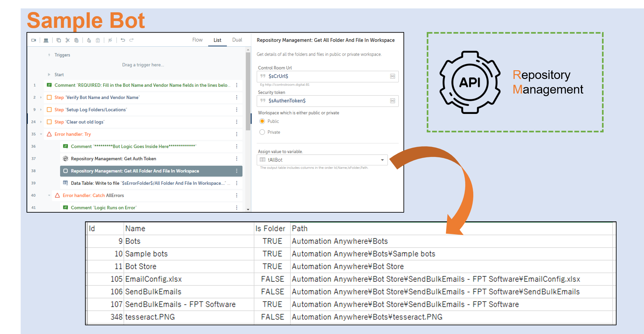Click the action list vertical scrollbar

(248, 91)
